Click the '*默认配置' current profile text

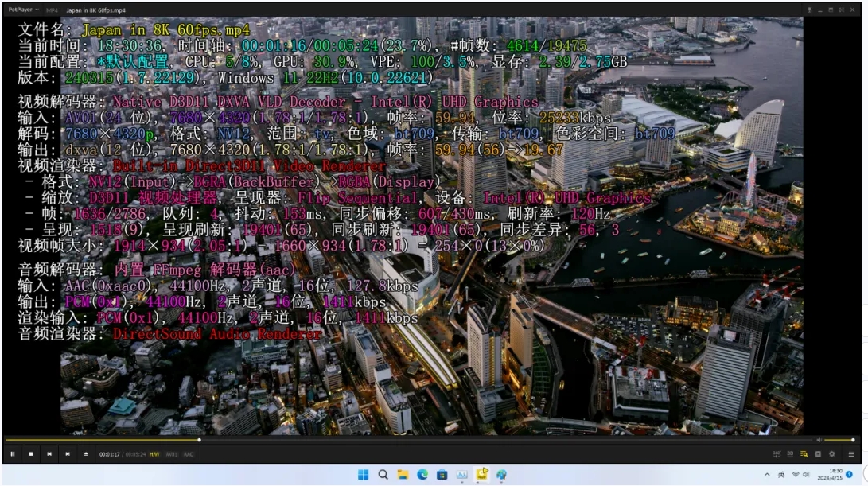pos(132,61)
